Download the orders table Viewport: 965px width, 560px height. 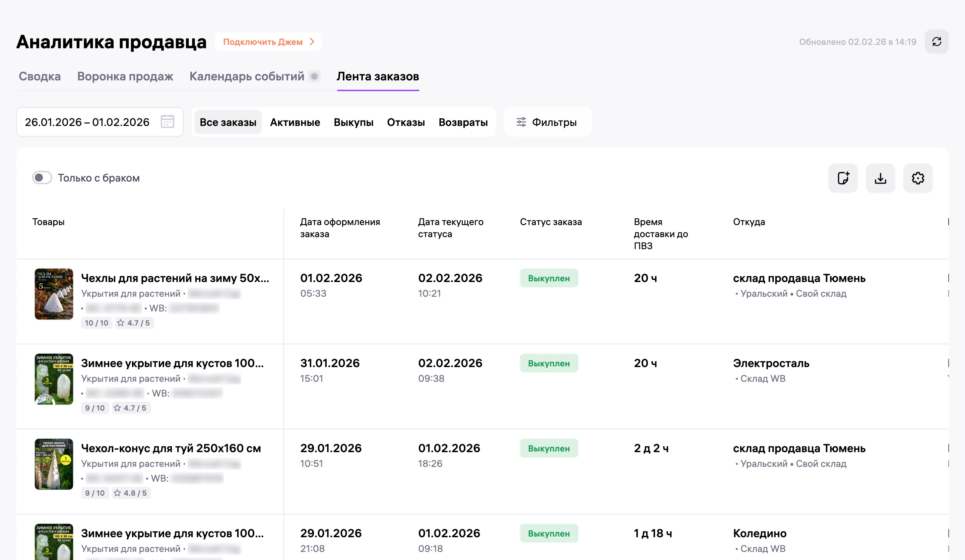[x=880, y=178]
